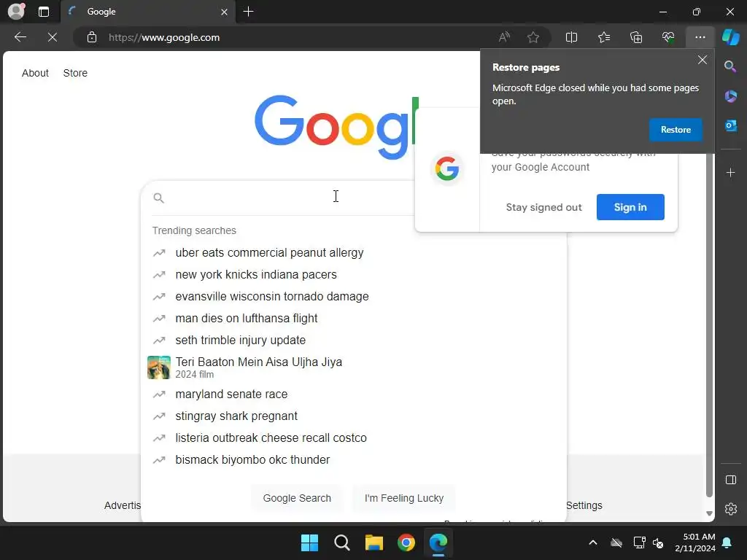Add this page to favorites star
The width and height of the screenshot is (747, 560).
(533, 37)
